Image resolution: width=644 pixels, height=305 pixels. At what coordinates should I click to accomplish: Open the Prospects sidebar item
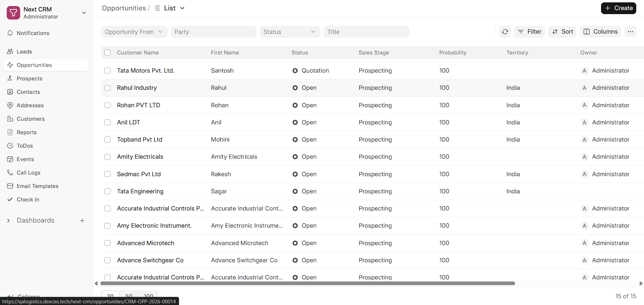(x=46, y=78)
